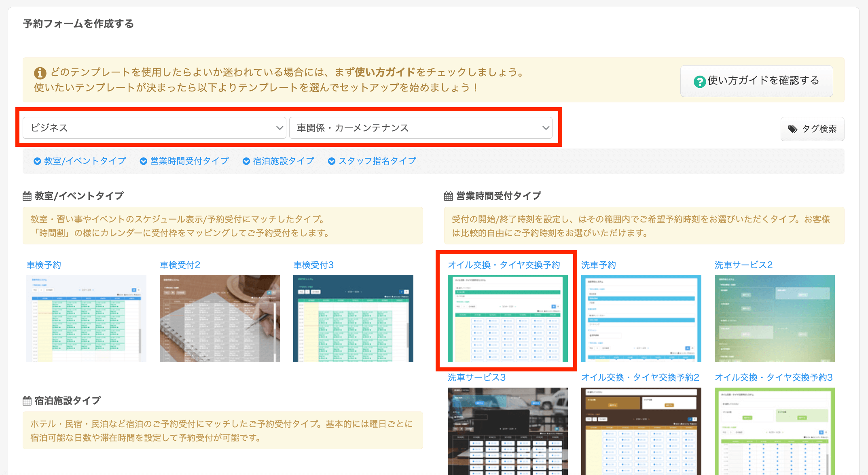The image size is (868, 475).
Task: Select the 車検受付2 notebook photo thumbnail
Action: tap(220, 318)
